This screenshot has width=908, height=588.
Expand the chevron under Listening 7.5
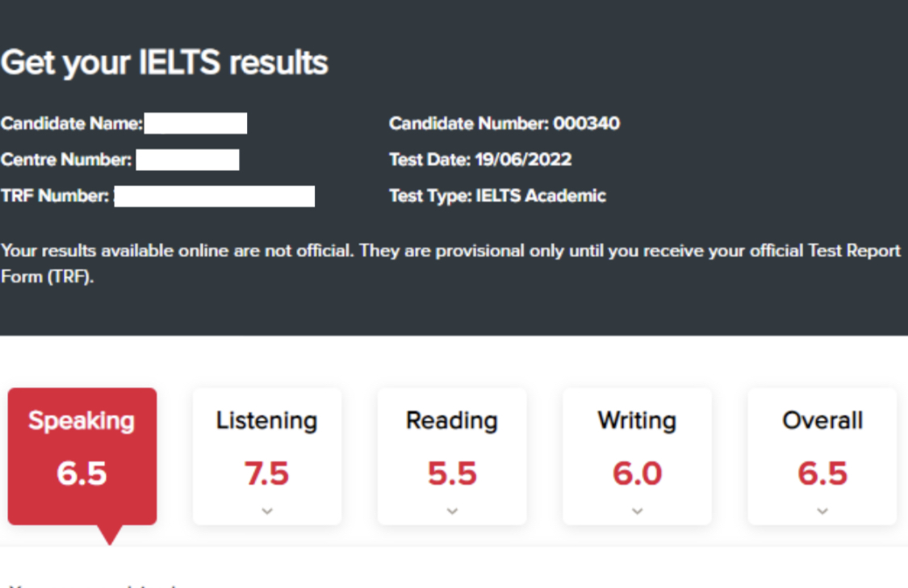(x=267, y=511)
